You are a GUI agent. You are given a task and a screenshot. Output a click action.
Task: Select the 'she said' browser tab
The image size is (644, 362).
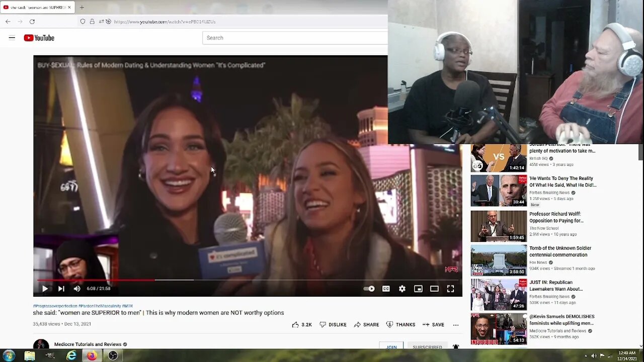[38, 8]
